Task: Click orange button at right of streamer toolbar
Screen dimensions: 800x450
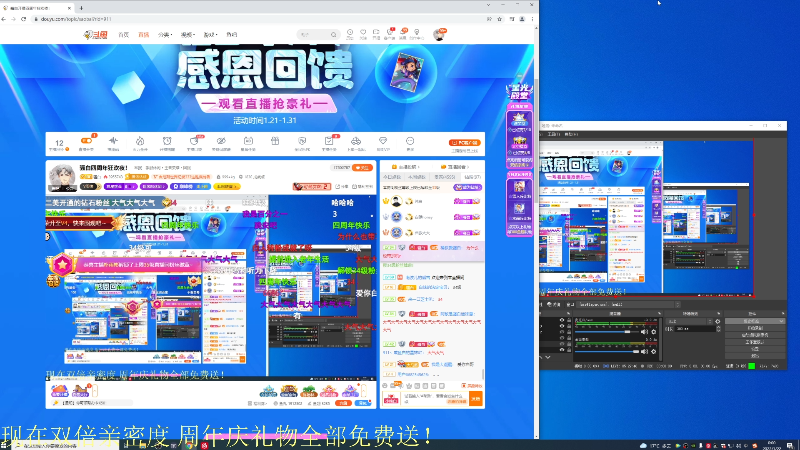Action: [x=464, y=143]
